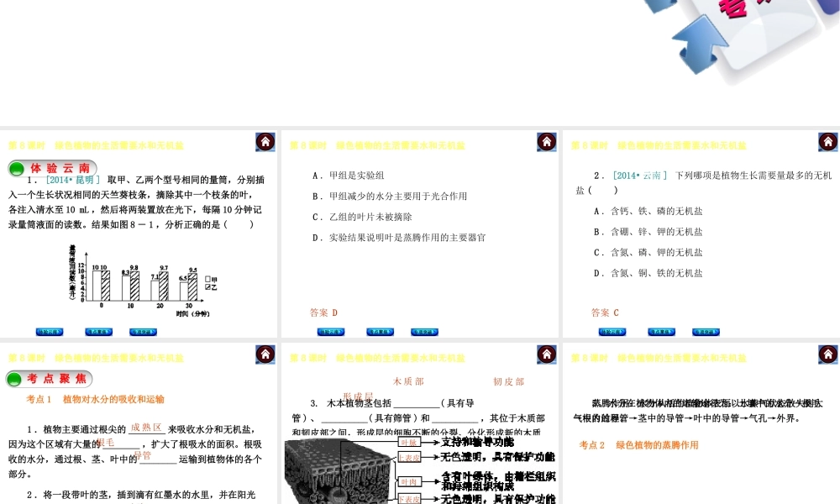Viewport: 840px width, 504px height.
Task: Click the 考点2 绿色植物的蒸腾作用 heading
Action: 638,445
